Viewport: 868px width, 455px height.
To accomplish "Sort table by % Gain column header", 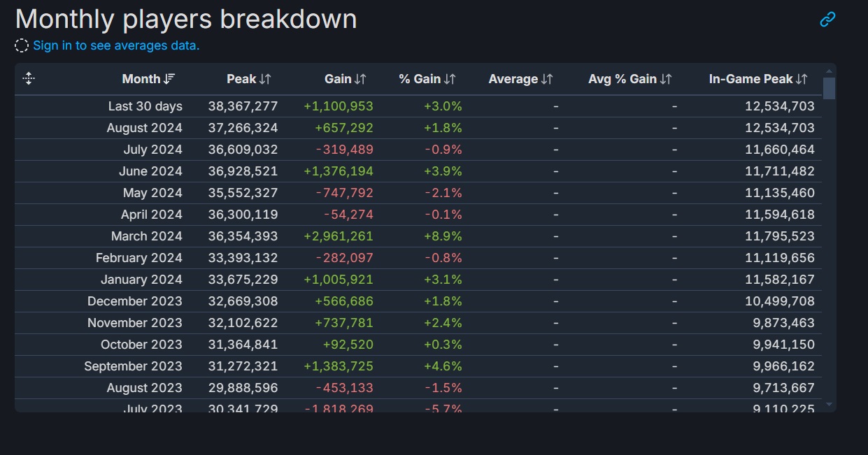I will 427,79.
